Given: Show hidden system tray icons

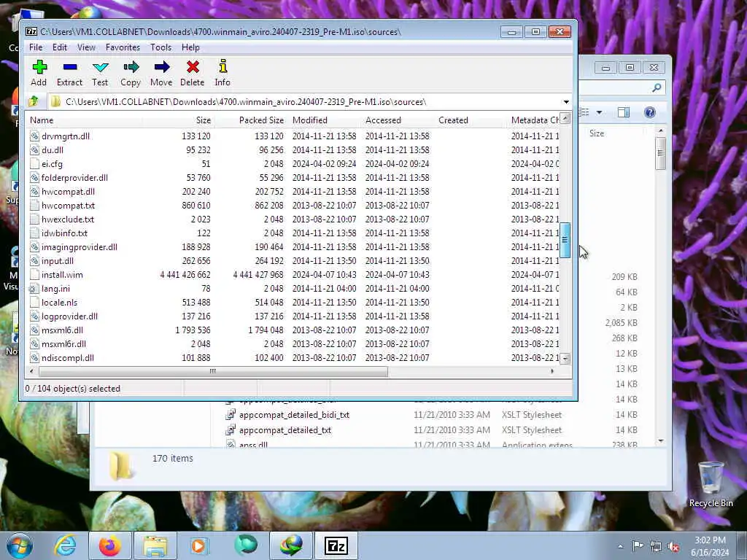Looking at the screenshot, I should [x=620, y=546].
